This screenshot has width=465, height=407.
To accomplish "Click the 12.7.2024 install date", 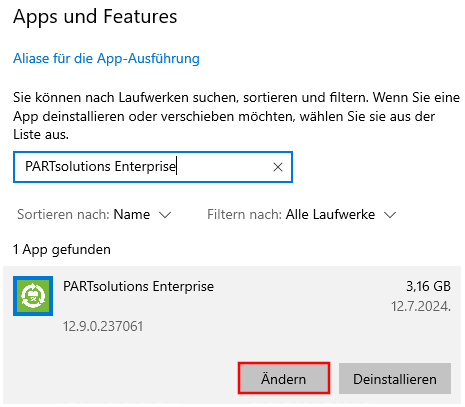I will (x=421, y=306).
